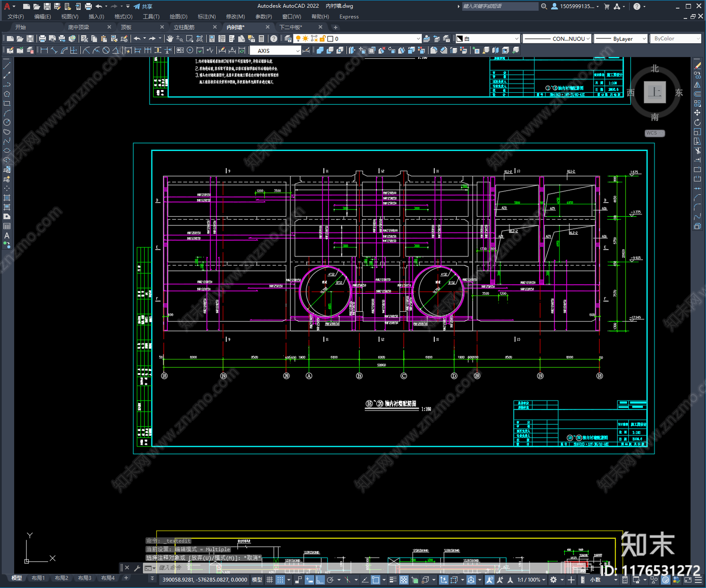
Task: Select the Circle draw tool
Action: point(7,123)
